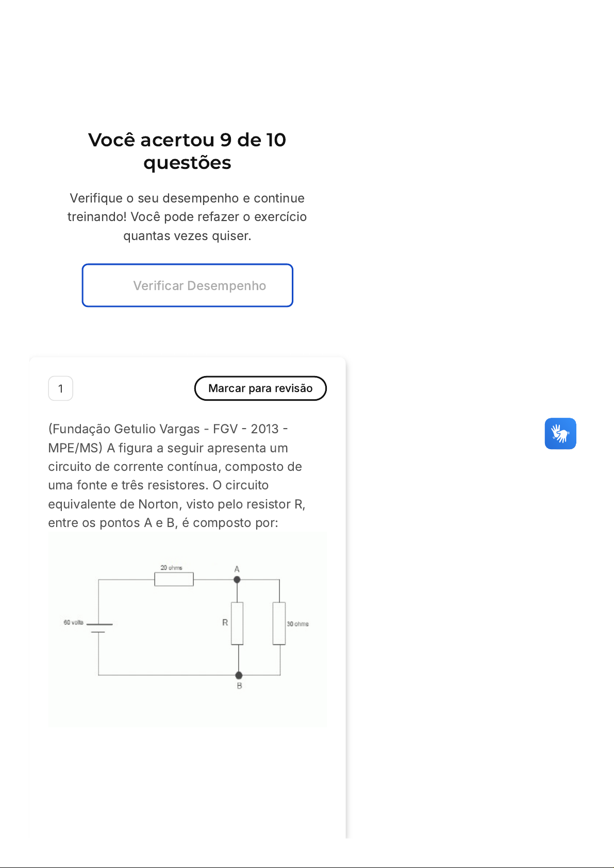Screen dimensions: 614x868
Task: Mark question 1 with Marcar para revisão
Action: point(260,388)
